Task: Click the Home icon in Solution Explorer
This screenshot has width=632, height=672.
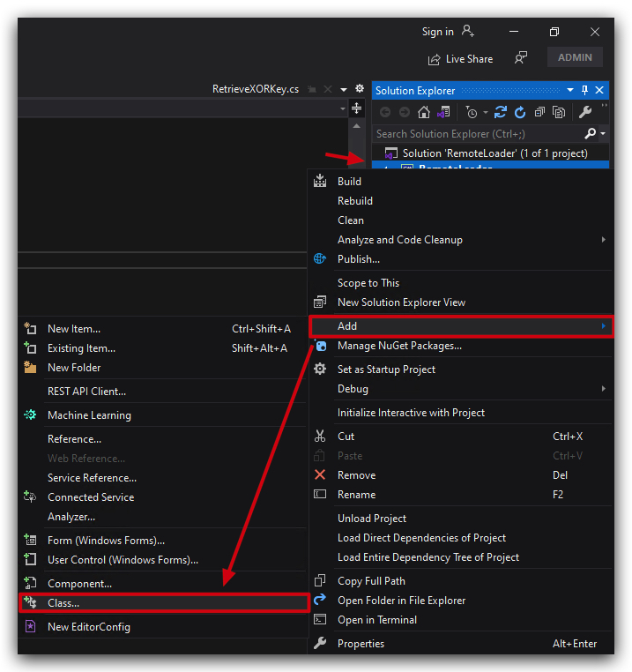Action: click(423, 112)
